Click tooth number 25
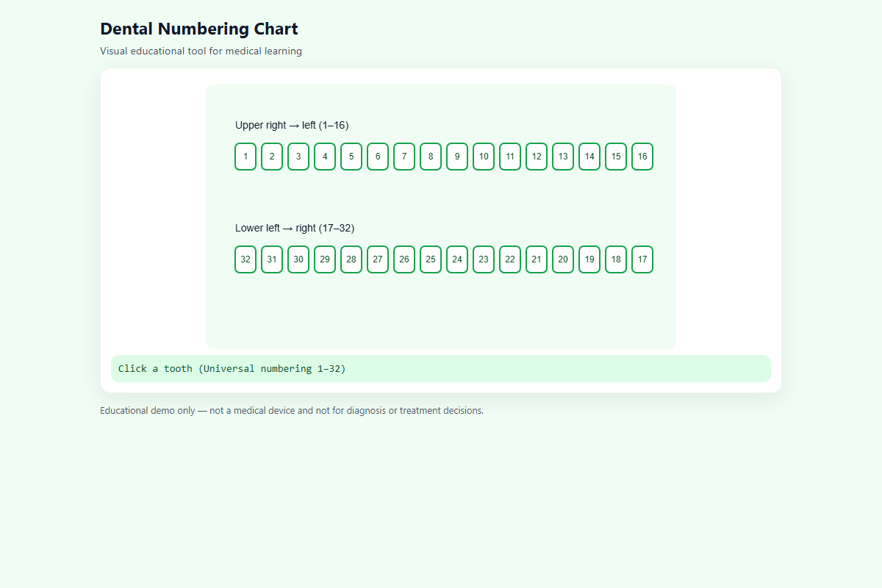882x588 pixels. (431, 259)
